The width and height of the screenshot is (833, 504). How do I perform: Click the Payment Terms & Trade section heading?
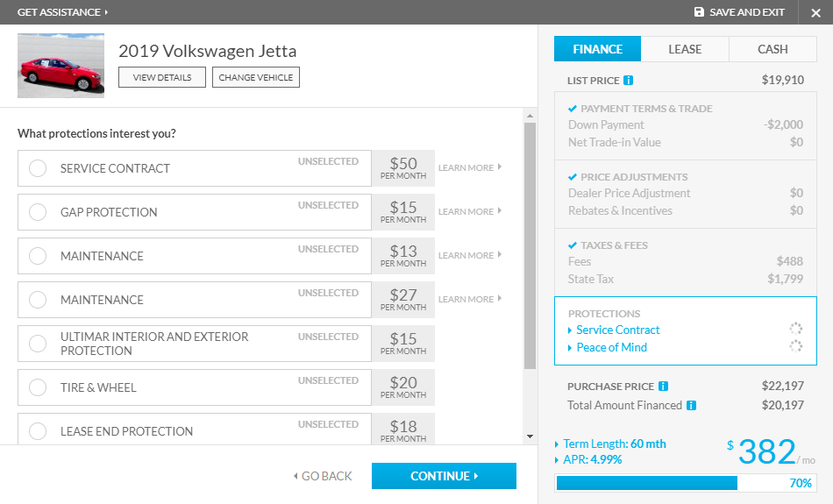click(646, 109)
